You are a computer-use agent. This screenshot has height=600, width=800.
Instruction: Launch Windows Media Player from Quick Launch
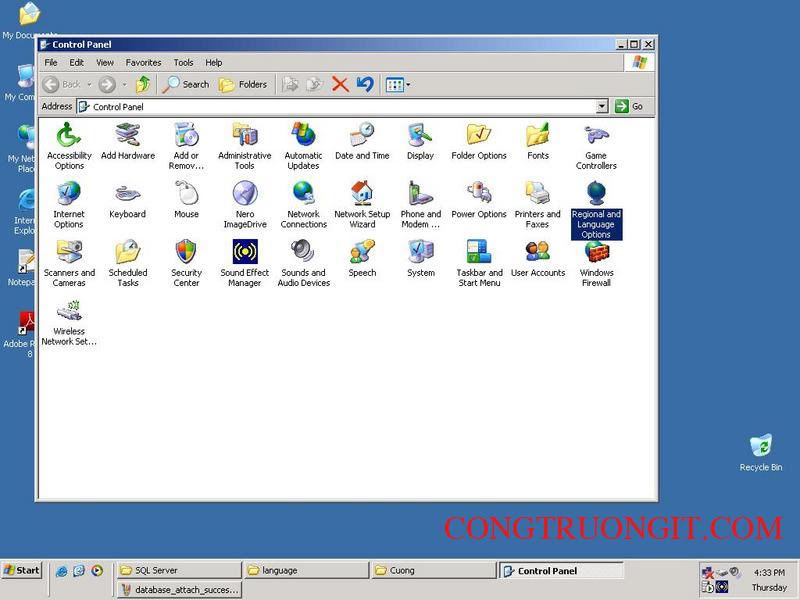click(x=97, y=571)
